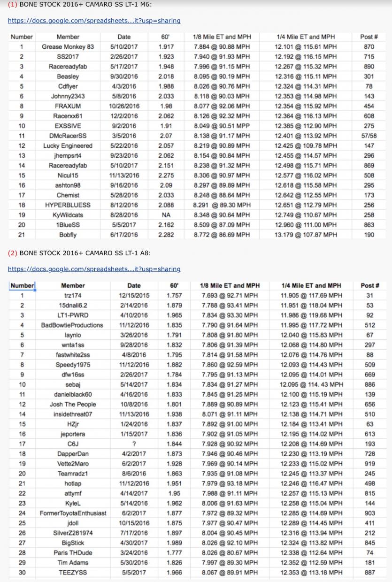Image resolution: width=392 pixels, height=582 pixels.
Task: Click the 13.179 @ 107.87 MPH cell
Action: coord(306,235)
